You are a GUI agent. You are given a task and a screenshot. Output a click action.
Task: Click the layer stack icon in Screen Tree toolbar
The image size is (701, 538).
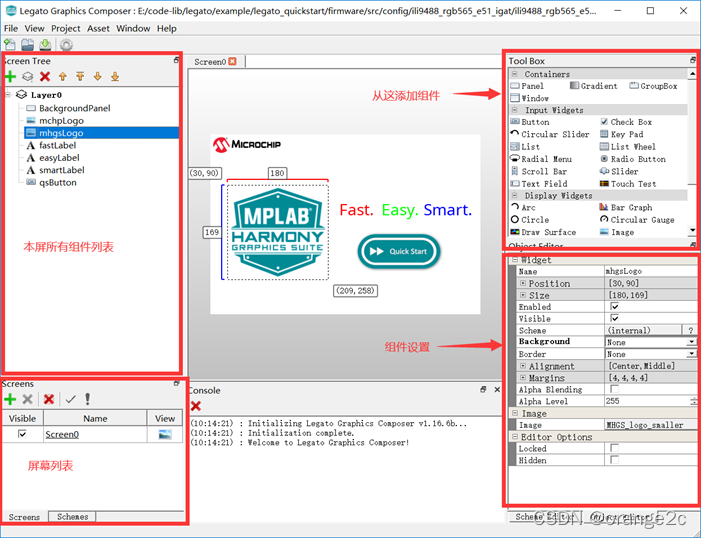click(x=28, y=76)
